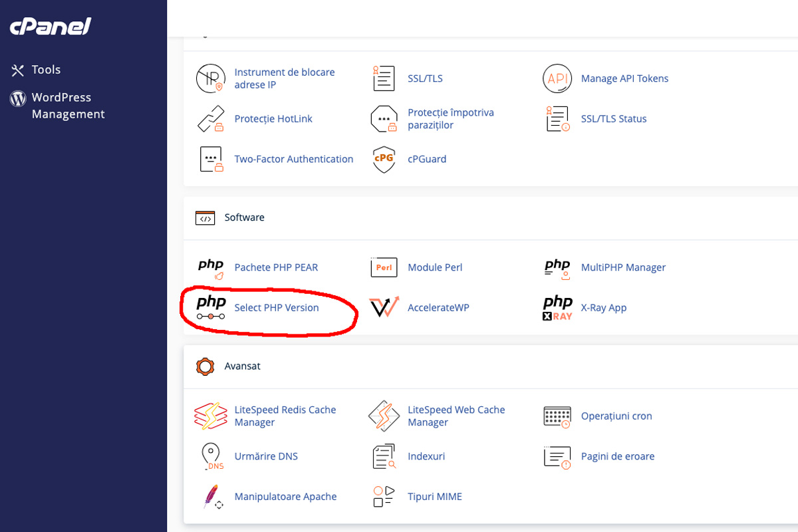Click the Avansat gear icon
This screenshot has width=798, height=532.
point(205,366)
